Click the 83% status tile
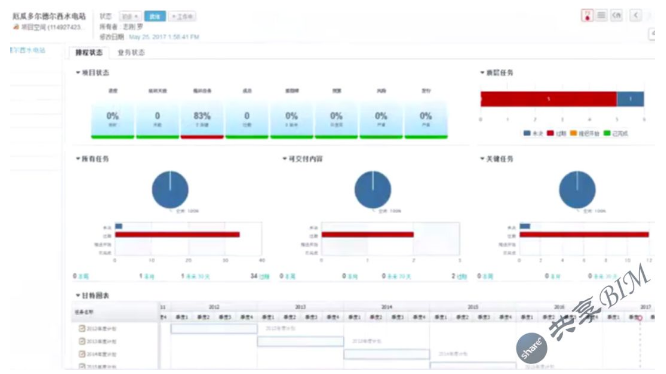Viewport: 666px width, 374px height. (x=202, y=120)
